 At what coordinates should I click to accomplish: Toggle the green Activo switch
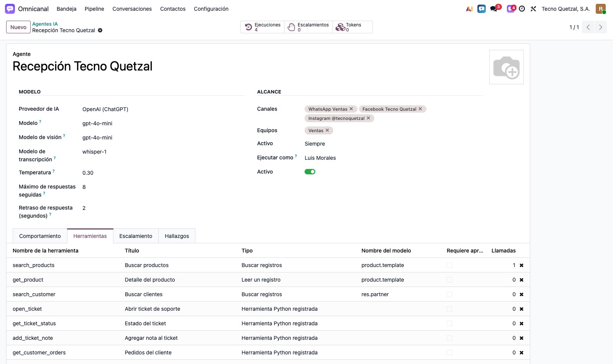(x=310, y=172)
